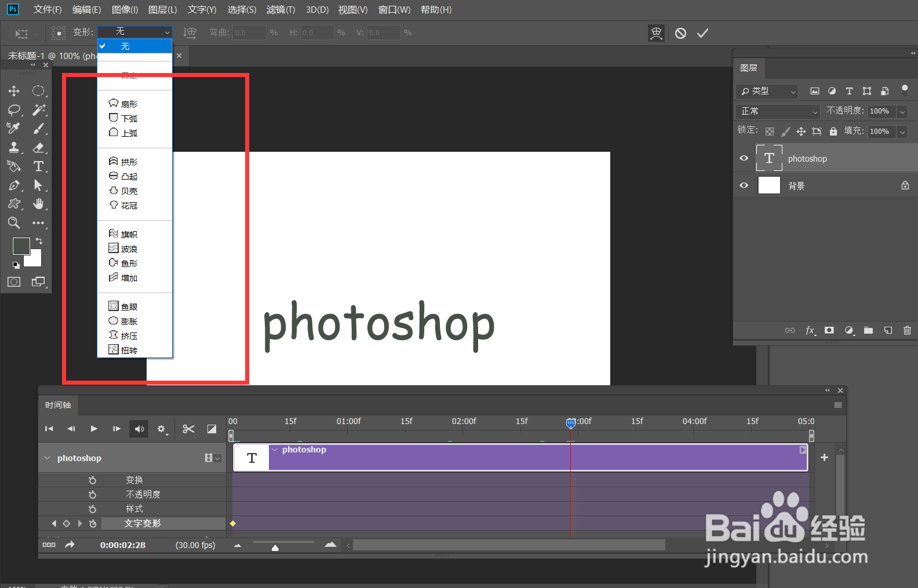The image size is (918, 588).
Task: Add layer style fx button
Action: tap(810, 330)
